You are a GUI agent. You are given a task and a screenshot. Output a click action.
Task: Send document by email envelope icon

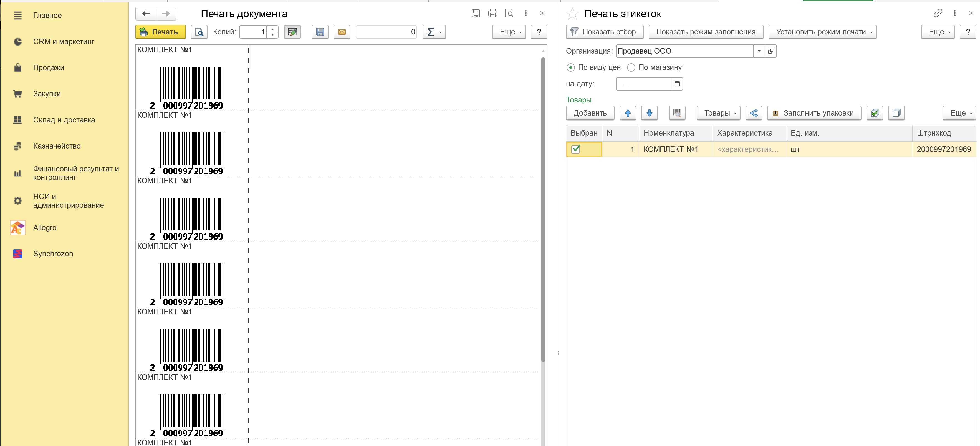(x=342, y=32)
